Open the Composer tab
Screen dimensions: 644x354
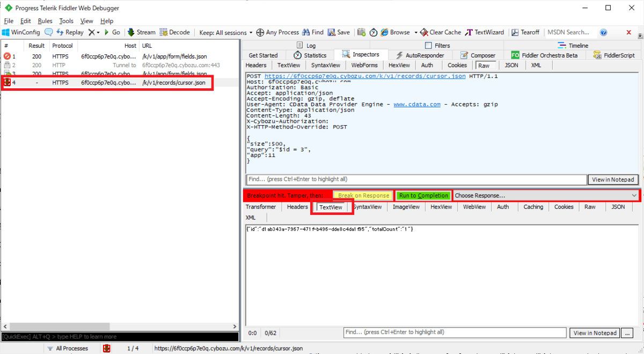point(478,55)
